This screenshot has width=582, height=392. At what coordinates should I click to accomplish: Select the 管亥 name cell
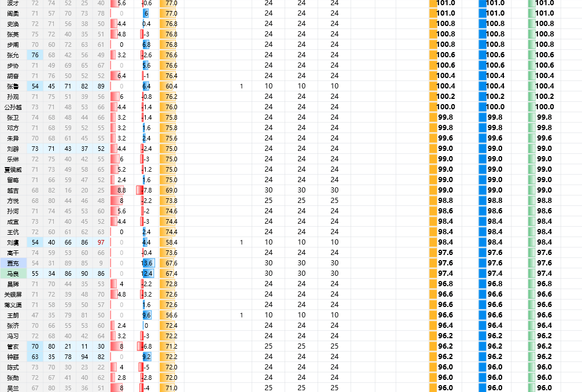13,346
